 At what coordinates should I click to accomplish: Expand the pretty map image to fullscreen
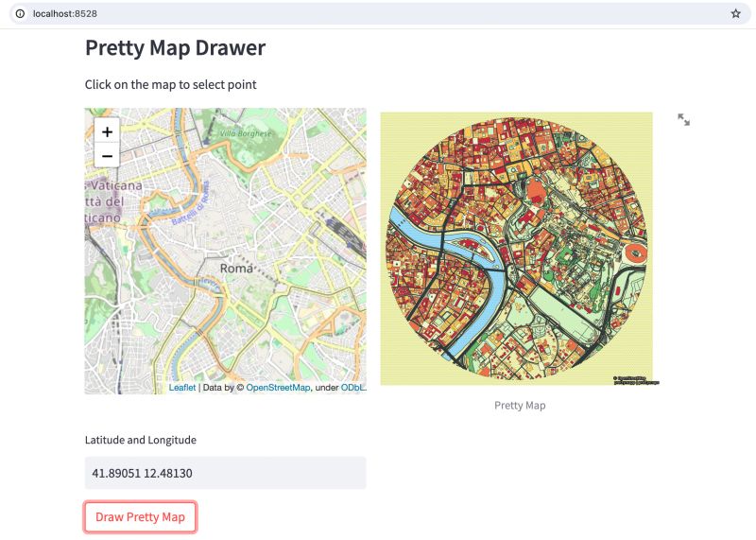(x=683, y=119)
